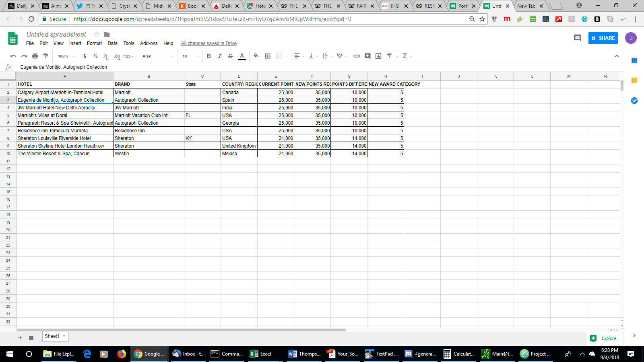Viewport: 644px width, 362px height.
Task: Open the text wrapping dropdown
Action: (327, 56)
